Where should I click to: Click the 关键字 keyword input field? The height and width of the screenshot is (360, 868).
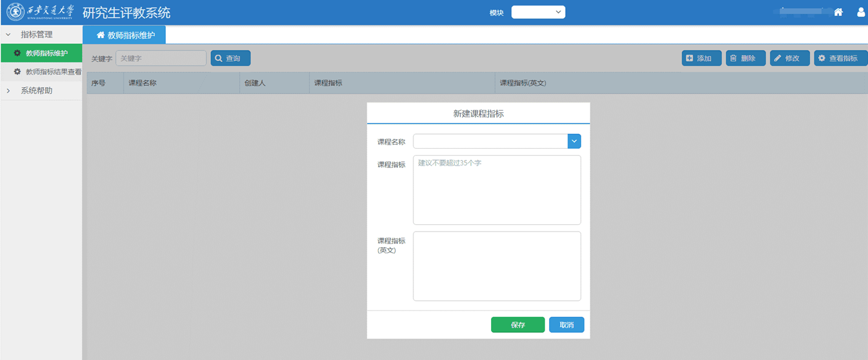point(160,57)
